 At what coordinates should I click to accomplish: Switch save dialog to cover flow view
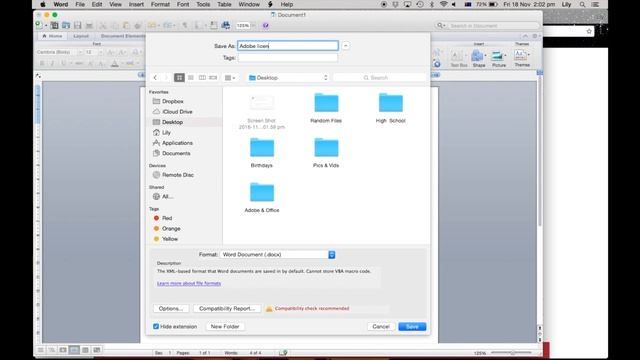pos(213,78)
